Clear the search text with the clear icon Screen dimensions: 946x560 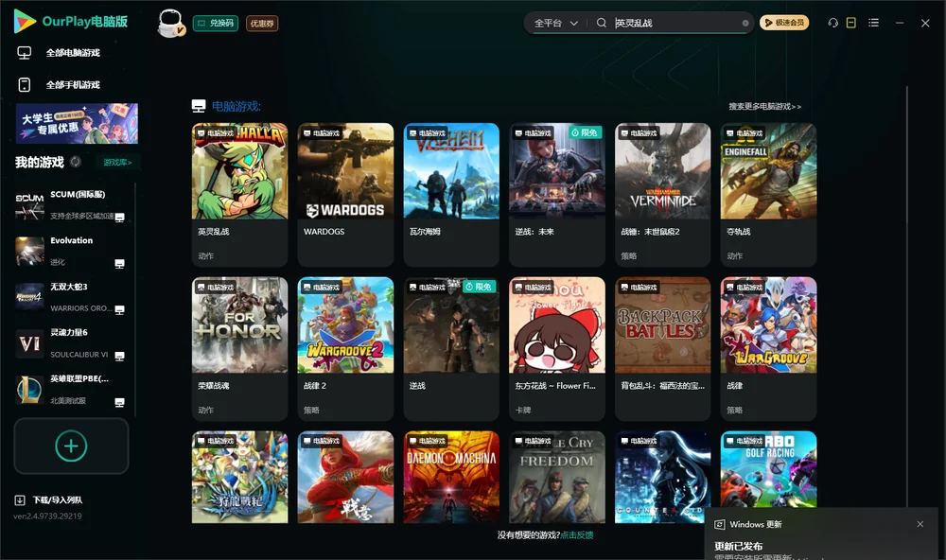[x=745, y=23]
